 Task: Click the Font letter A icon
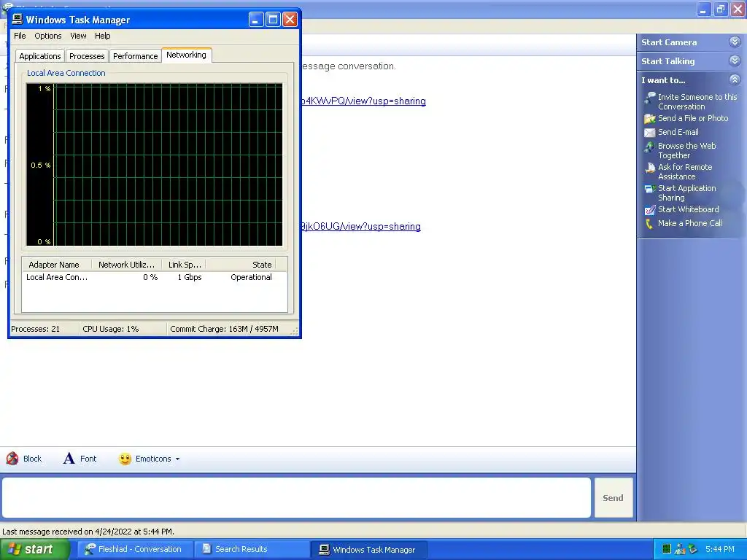(69, 459)
